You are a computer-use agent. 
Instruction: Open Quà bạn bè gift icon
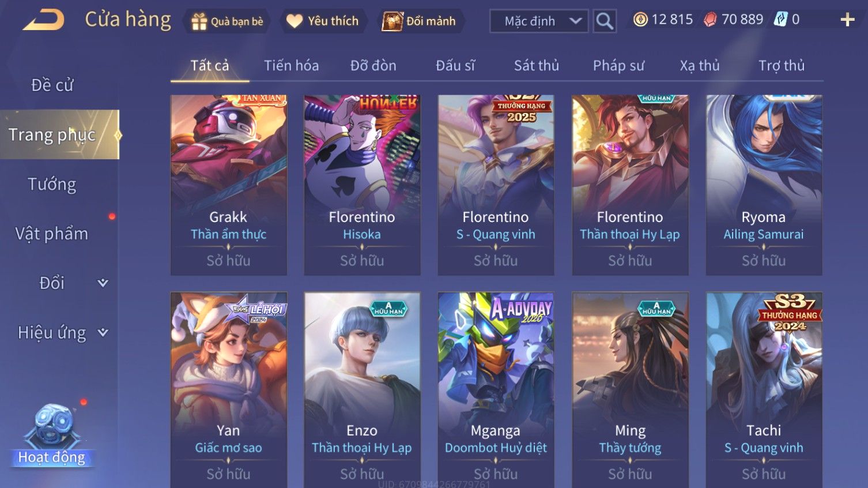coord(199,22)
